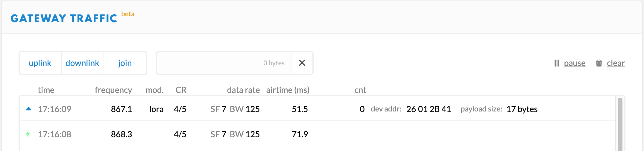The image size is (644, 151).
Task: Click the frequency column header
Action: [x=113, y=90]
